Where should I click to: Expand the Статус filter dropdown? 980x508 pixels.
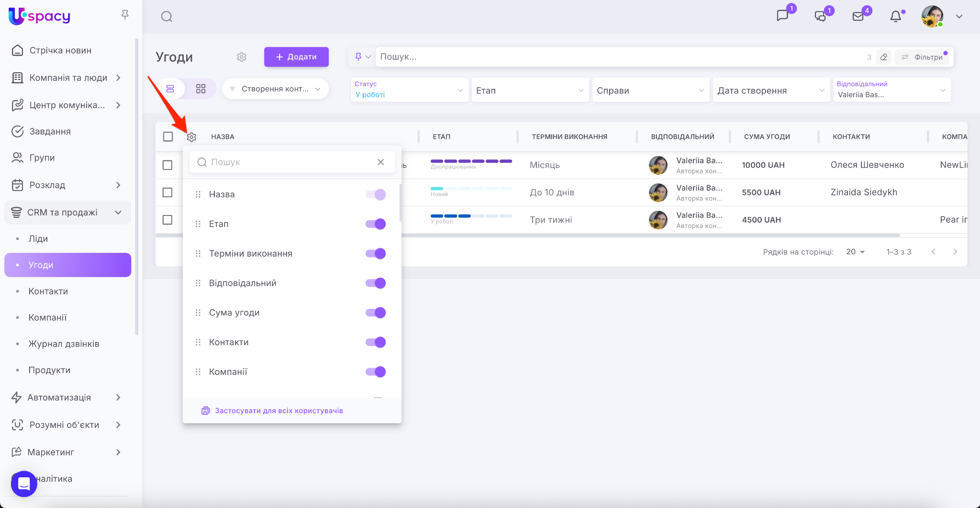tap(409, 90)
